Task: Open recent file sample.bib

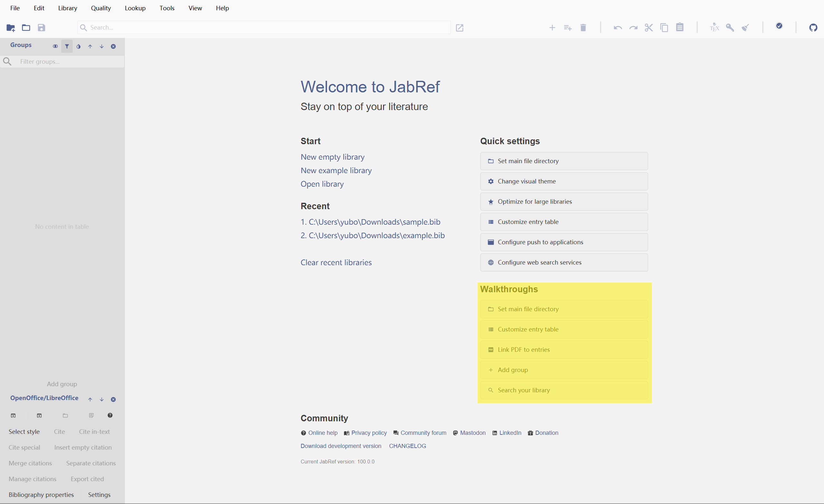Action: click(x=370, y=222)
